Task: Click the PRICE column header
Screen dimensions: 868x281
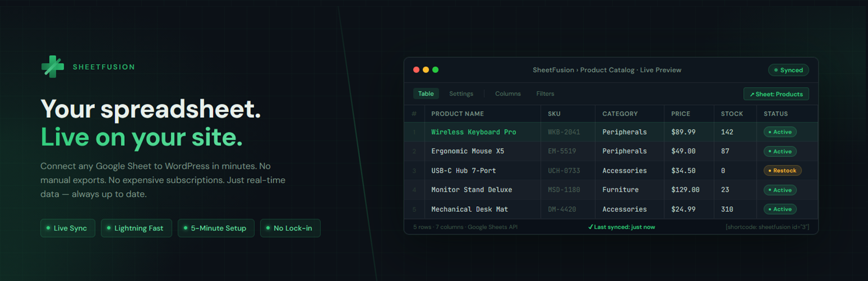Action: (x=681, y=114)
